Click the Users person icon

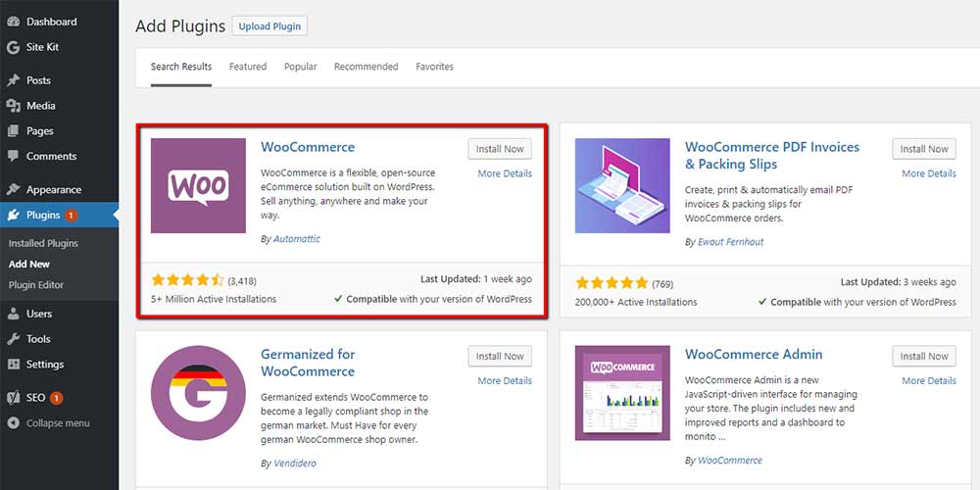click(x=13, y=314)
